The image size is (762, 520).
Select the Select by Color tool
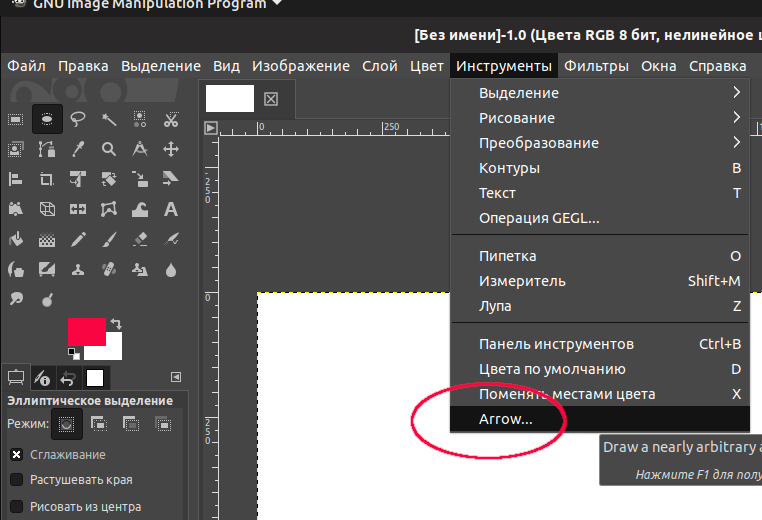coord(140,119)
